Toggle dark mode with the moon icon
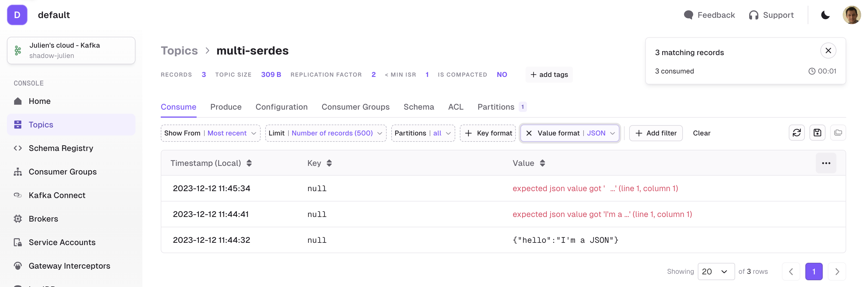Viewport: 868px width, 287px height. [825, 15]
